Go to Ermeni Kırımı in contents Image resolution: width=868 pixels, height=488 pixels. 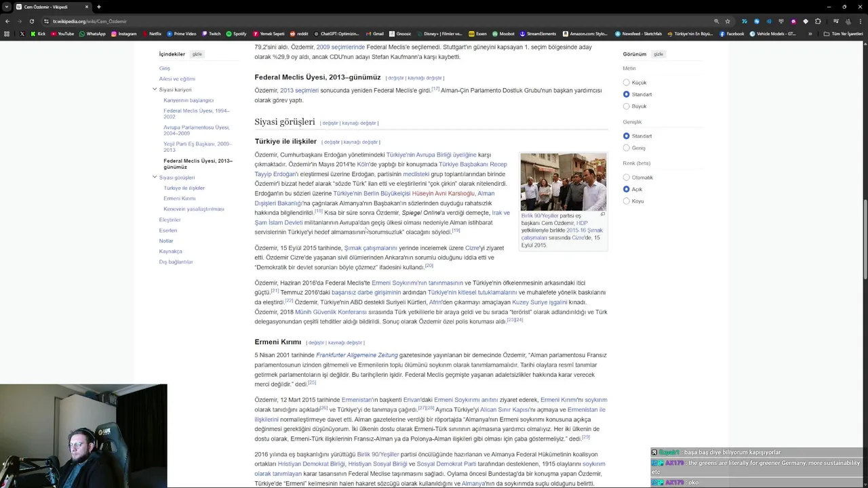coord(179,199)
